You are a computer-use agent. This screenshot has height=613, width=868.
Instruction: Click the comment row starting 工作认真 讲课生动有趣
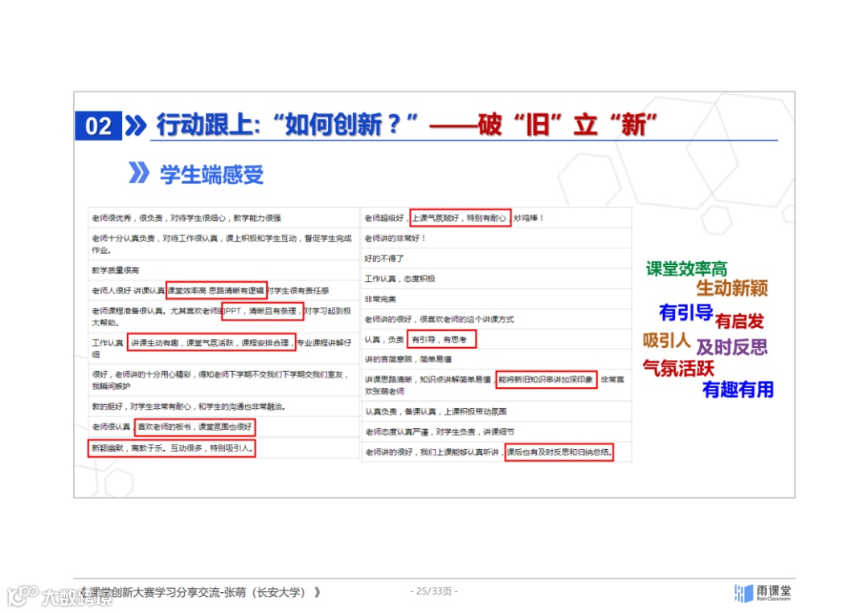[223, 348]
